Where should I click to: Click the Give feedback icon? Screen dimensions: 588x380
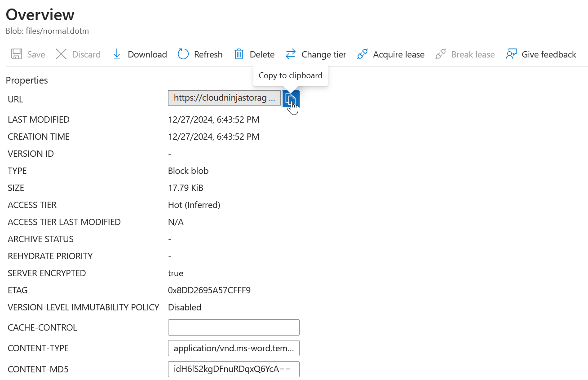(x=511, y=54)
